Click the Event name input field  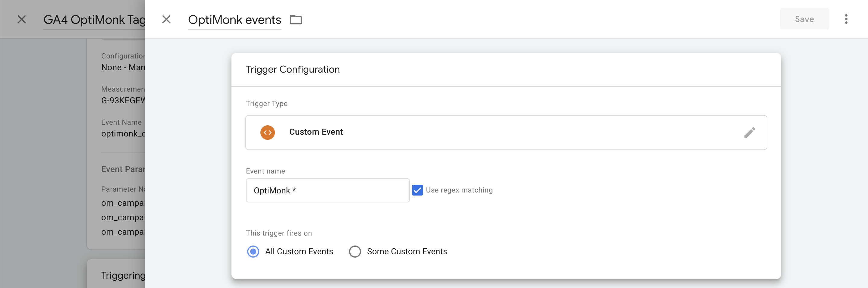(328, 190)
